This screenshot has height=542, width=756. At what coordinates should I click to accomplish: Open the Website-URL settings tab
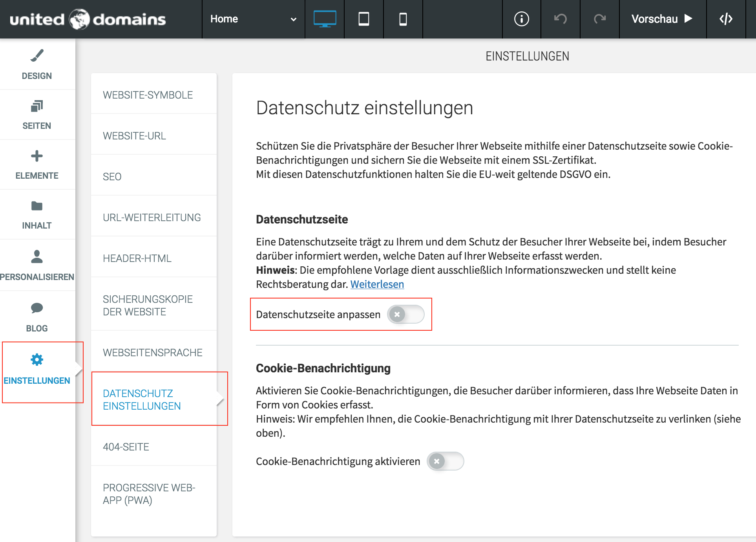point(134,136)
